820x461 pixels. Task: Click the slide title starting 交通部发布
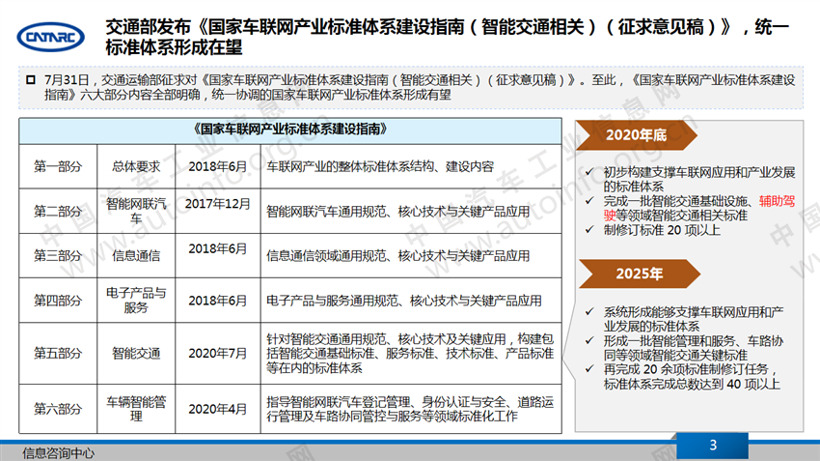coord(447,37)
